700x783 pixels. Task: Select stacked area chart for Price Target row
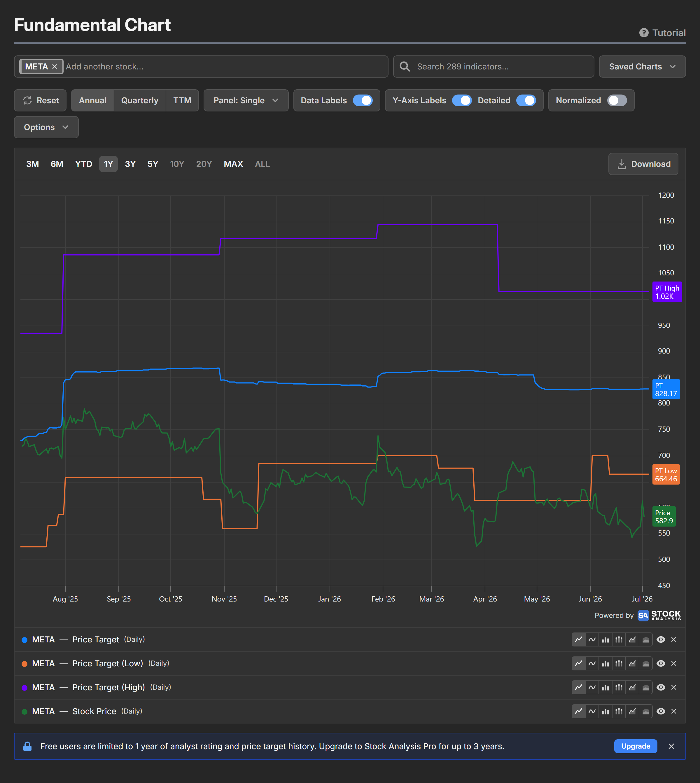(646, 639)
